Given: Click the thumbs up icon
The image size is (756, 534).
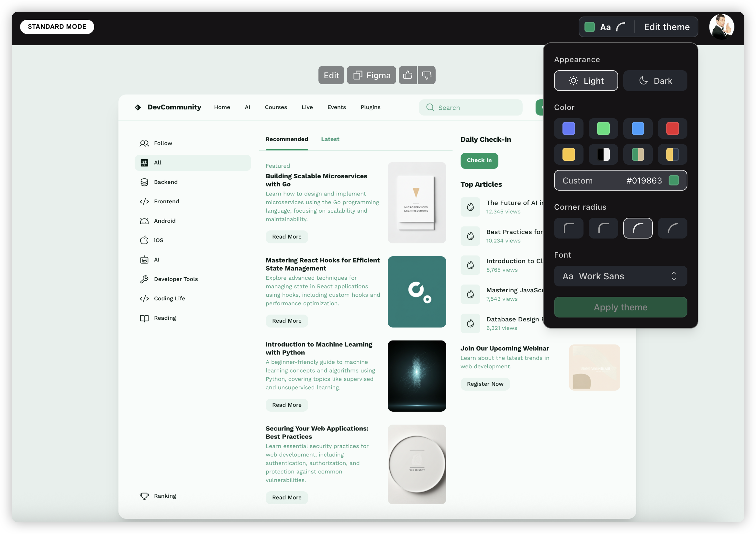Looking at the screenshot, I should (408, 75).
